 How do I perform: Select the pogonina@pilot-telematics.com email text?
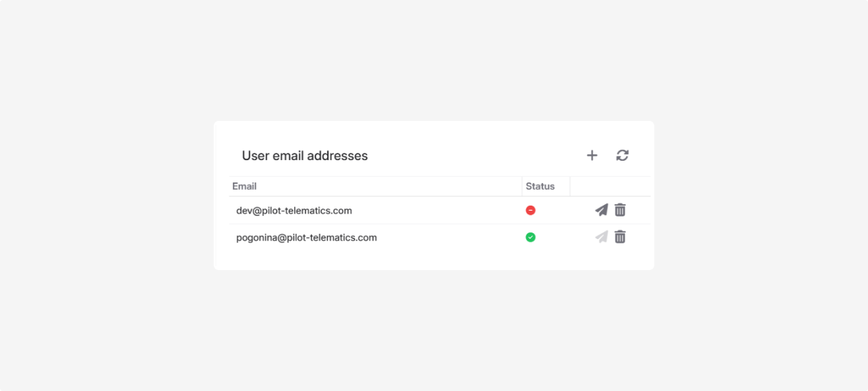click(x=306, y=237)
